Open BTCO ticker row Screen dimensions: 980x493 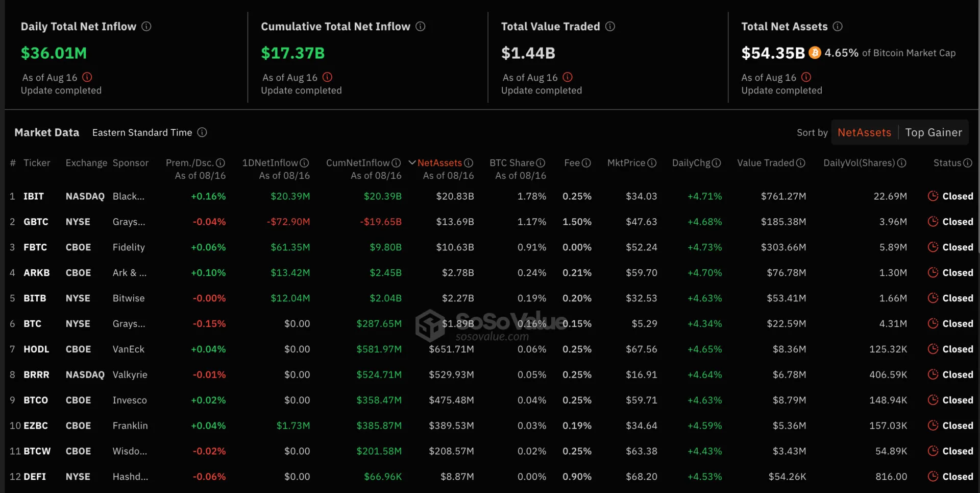point(36,401)
